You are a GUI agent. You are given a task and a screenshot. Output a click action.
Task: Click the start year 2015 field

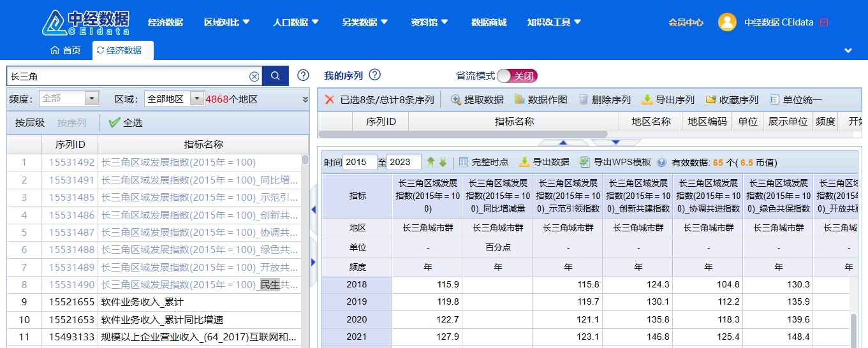pyautogui.click(x=359, y=163)
